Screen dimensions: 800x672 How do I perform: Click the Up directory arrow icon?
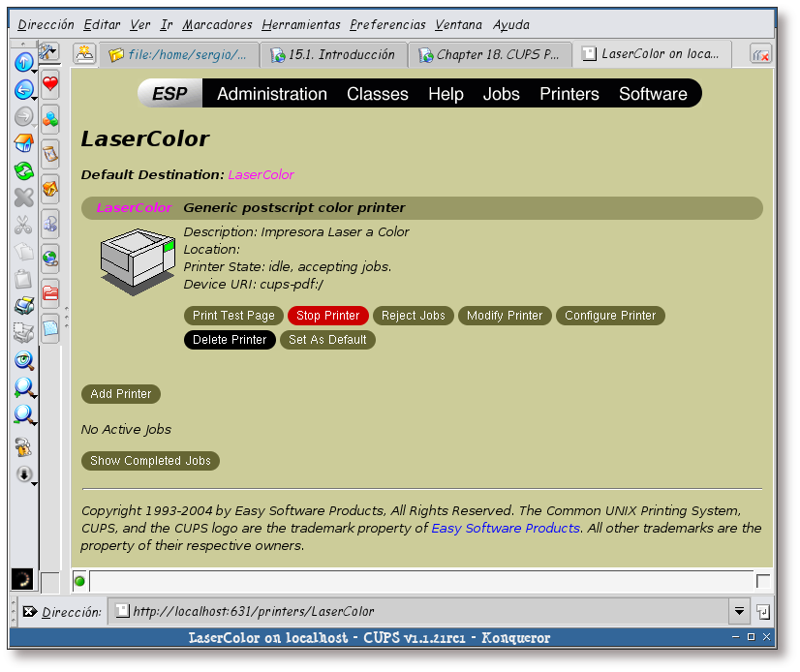click(x=24, y=61)
